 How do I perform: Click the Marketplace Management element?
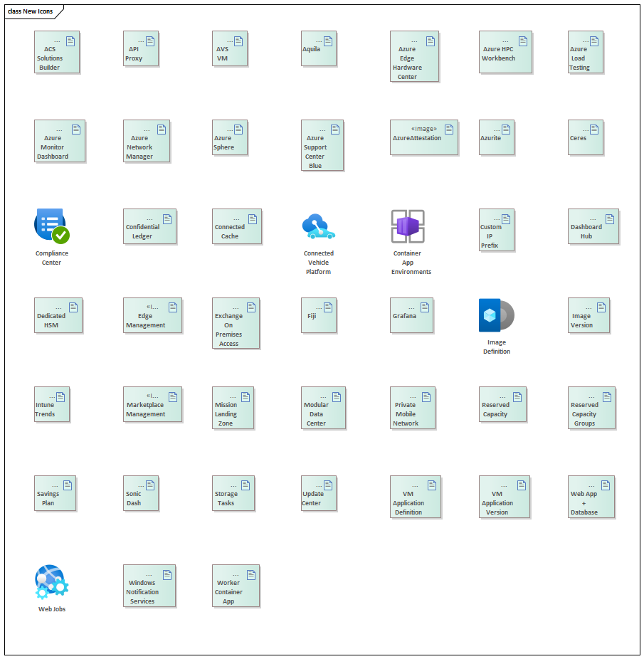pos(152,404)
